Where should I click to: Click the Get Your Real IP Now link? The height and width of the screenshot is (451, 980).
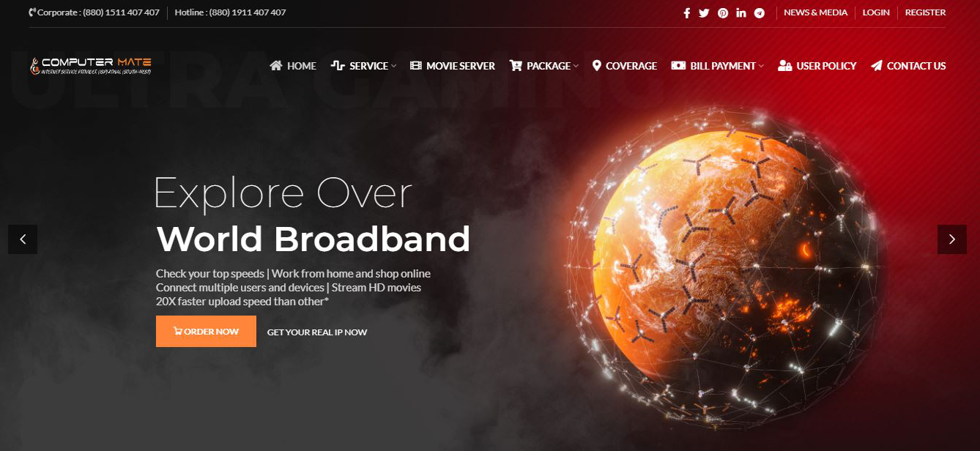click(x=317, y=332)
